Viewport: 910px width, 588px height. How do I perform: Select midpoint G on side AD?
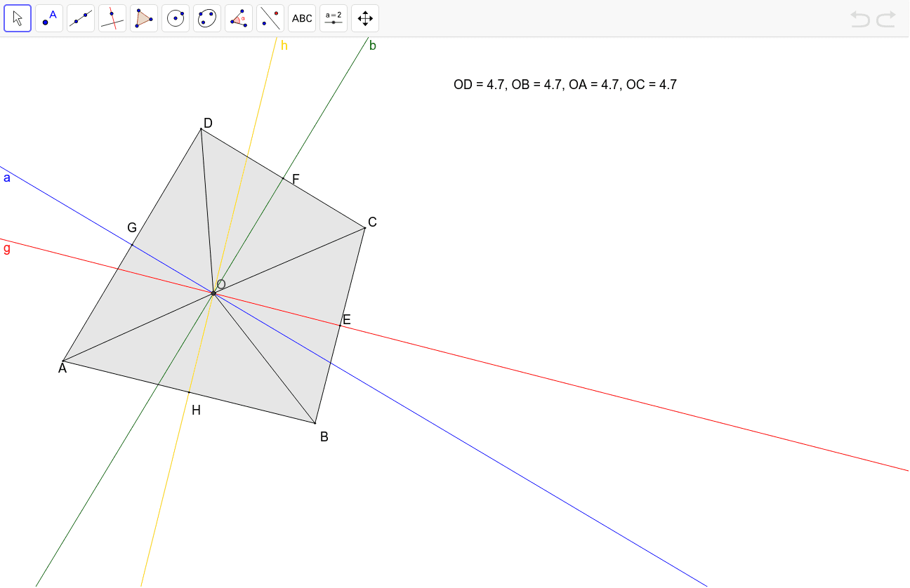pos(132,245)
